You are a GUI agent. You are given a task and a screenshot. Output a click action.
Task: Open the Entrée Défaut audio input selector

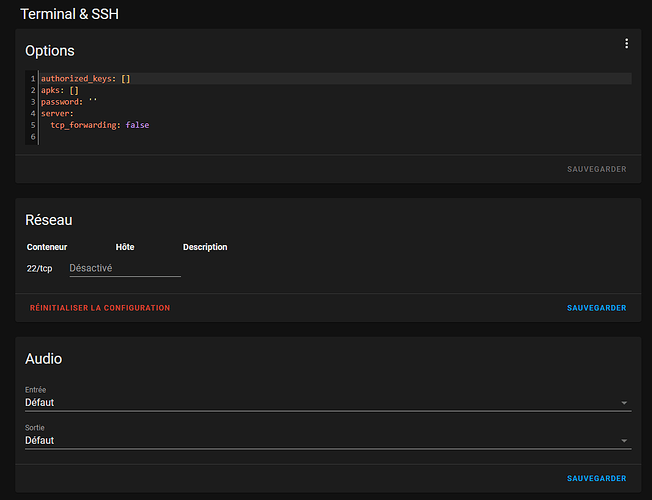pos(328,399)
